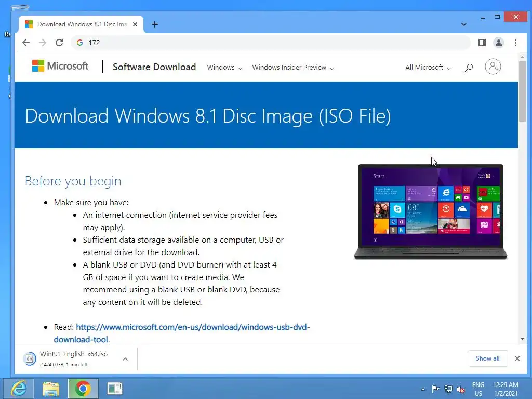Image resolution: width=532 pixels, height=399 pixels.
Task: Expand the Windows Insider Preview menu
Action: [x=293, y=67]
